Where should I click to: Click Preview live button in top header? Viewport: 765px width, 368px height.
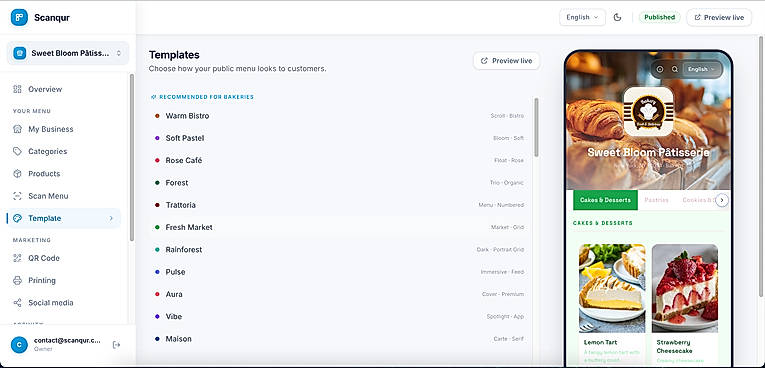[719, 17]
